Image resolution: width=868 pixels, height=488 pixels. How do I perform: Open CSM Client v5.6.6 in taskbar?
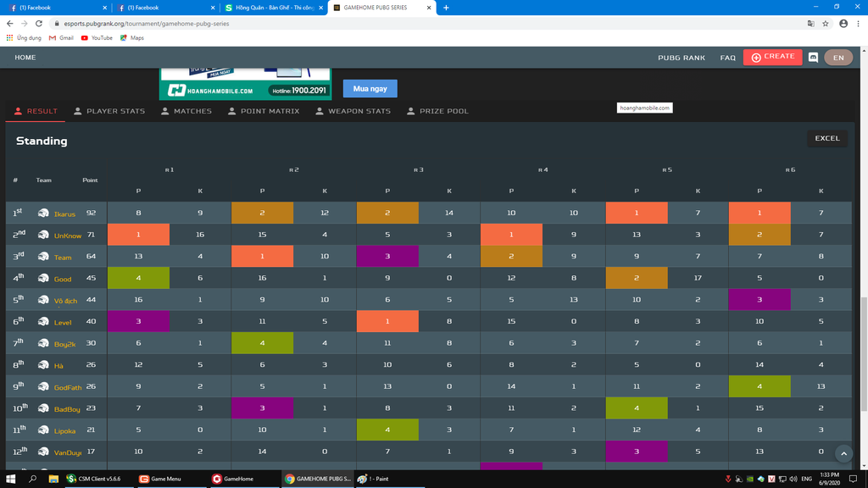coord(99,479)
